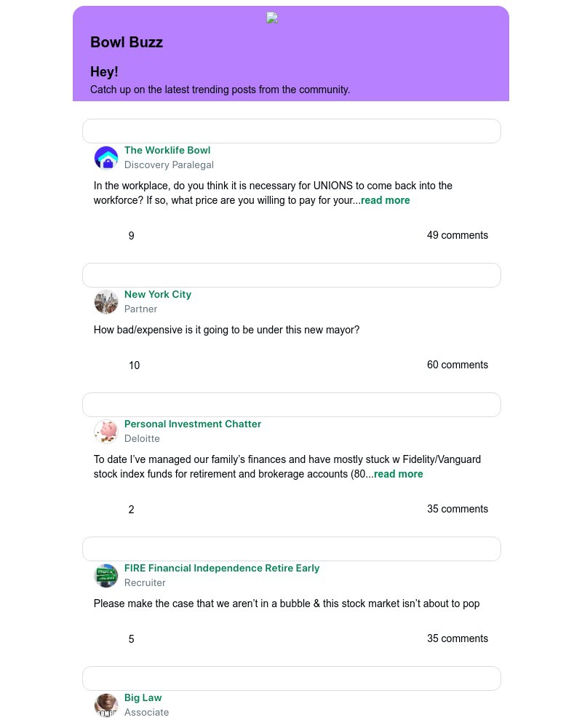
Task: Click the piggy bank avatar icon
Action: [x=106, y=432]
